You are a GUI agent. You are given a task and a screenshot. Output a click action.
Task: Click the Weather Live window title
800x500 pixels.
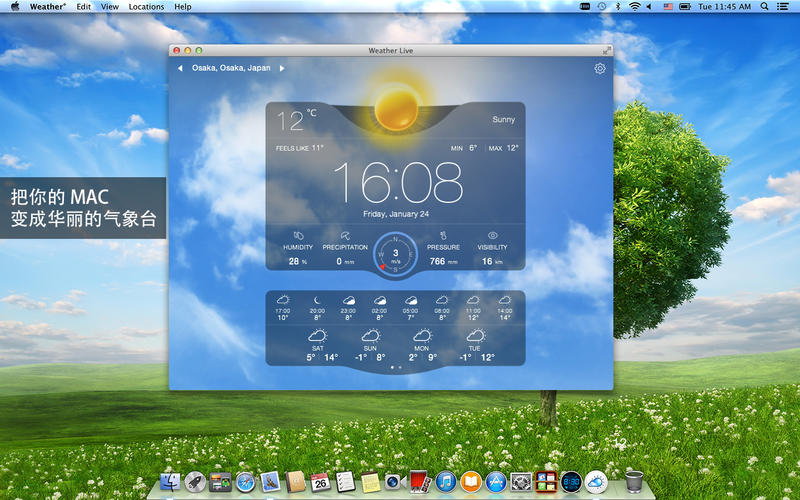point(391,51)
